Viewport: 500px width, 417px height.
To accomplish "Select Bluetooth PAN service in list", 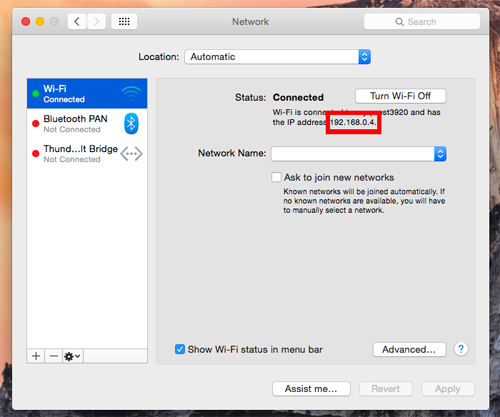I will [x=87, y=124].
